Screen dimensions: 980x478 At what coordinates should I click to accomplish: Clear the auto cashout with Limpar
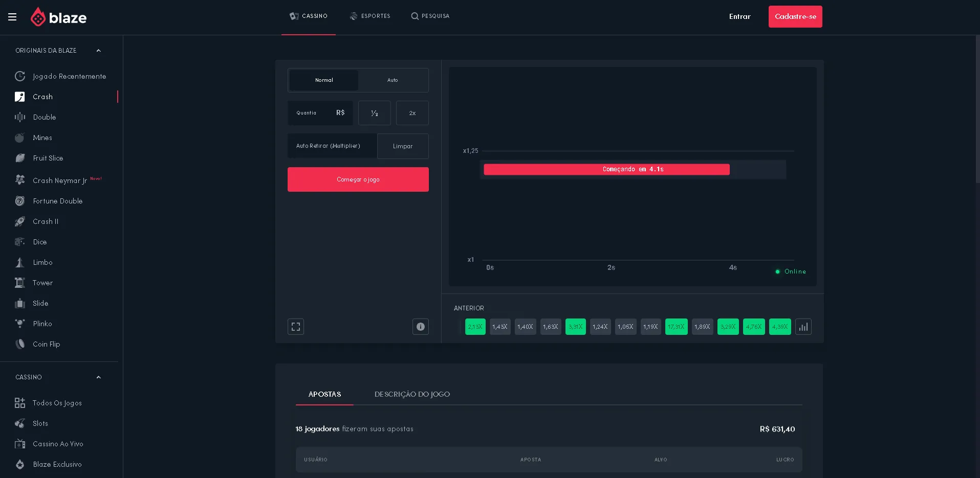pyautogui.click(x=403, y=146)
